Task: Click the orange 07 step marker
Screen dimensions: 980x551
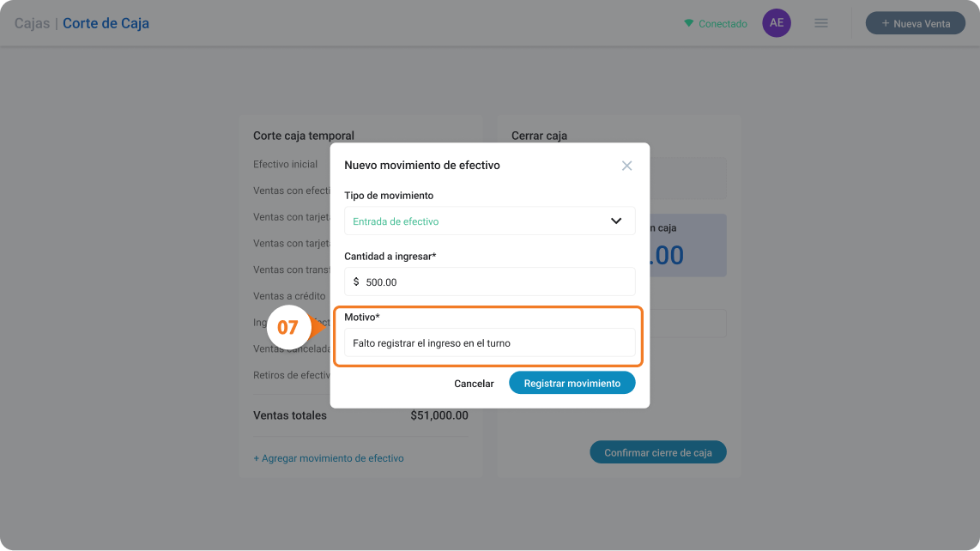Action: pos(288,327)
